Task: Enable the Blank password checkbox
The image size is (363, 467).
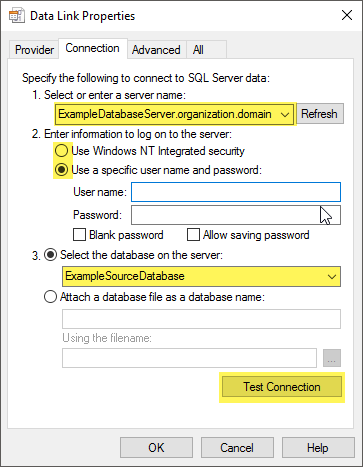Action: (x=79, y=235)
